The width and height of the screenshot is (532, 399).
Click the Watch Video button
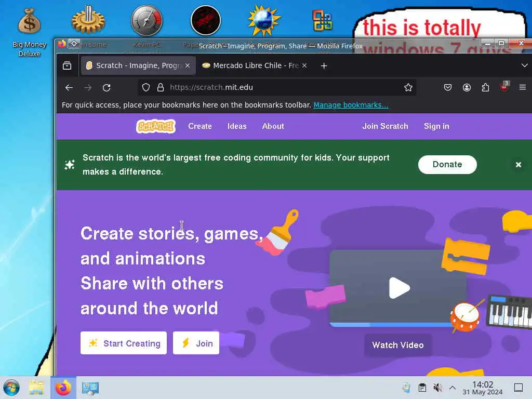point(397,345)
